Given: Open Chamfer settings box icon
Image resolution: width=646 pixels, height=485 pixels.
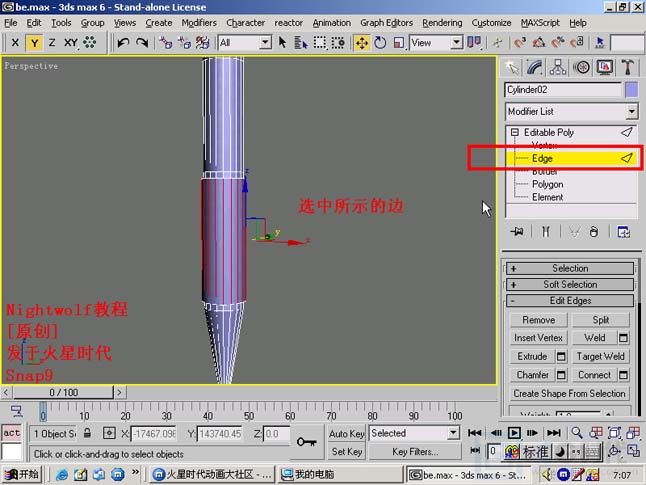Looking at the screenshot, I should 561,375.
